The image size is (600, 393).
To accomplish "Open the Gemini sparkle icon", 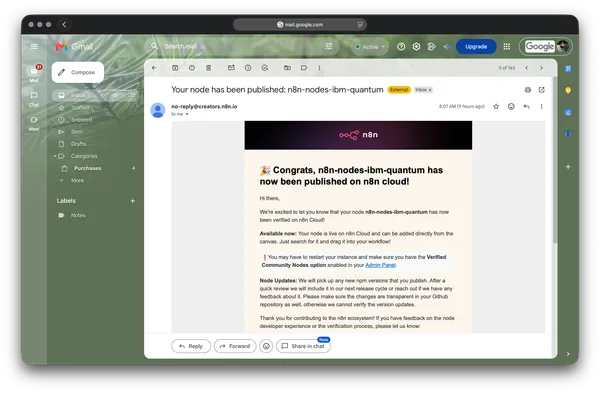I will tap(447, 47).
